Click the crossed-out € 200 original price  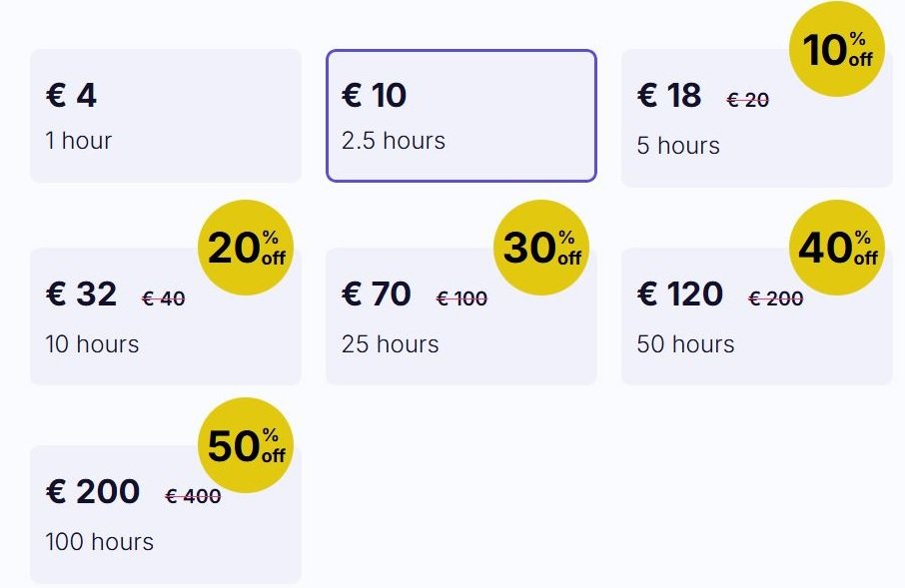tap(775, 298)
